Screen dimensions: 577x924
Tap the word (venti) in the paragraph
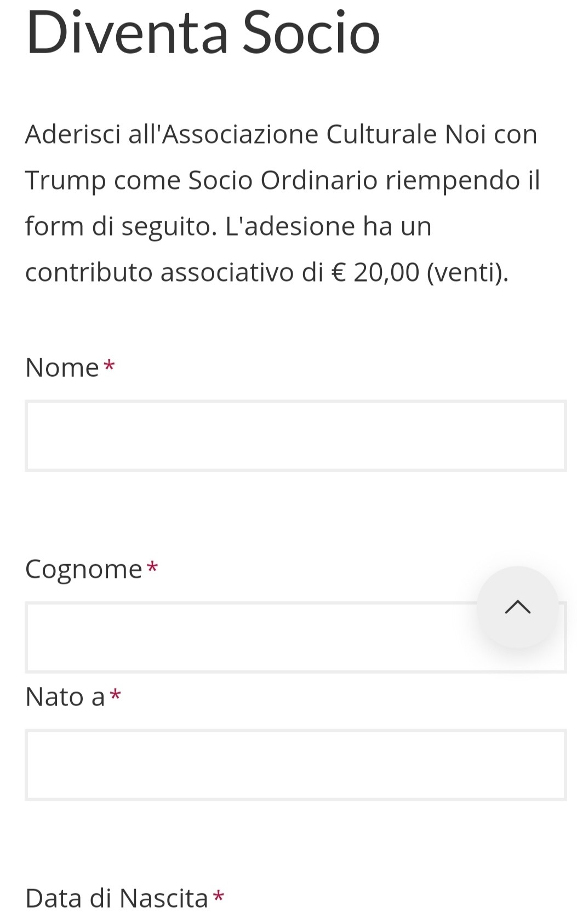pos(467,272)
